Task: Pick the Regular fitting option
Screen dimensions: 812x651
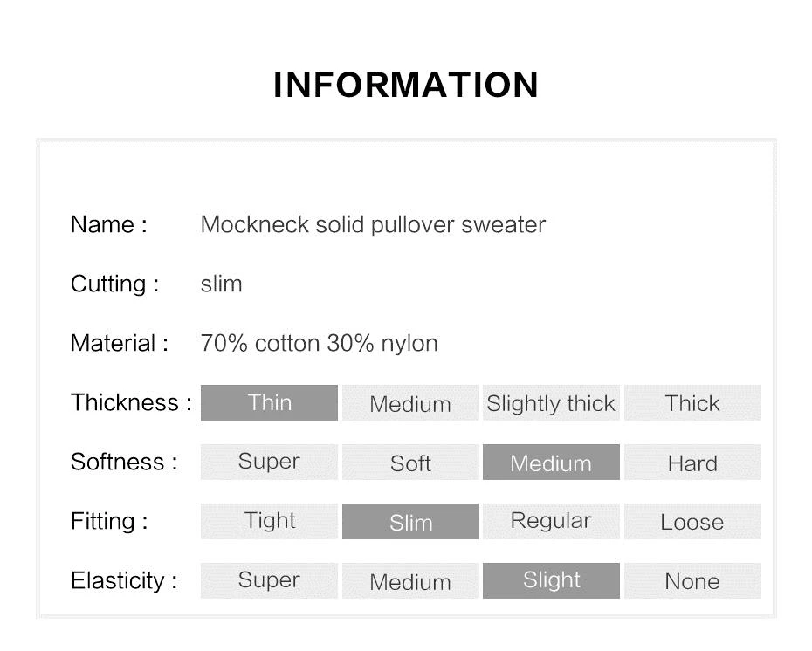Action: 552,521
